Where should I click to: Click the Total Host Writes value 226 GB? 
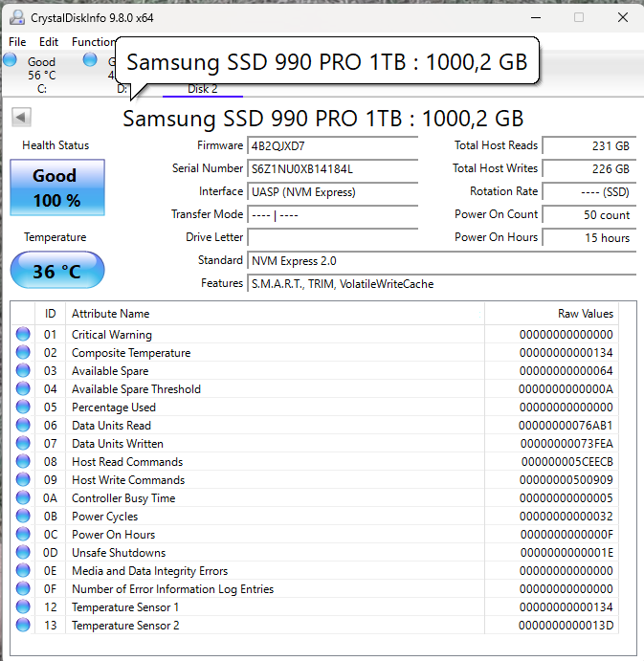coord(589,169)
